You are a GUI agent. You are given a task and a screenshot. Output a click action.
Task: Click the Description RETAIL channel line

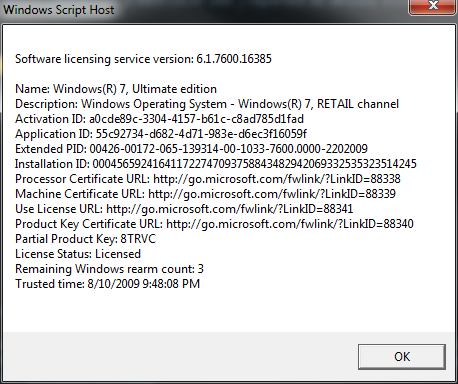coord(207,104)
